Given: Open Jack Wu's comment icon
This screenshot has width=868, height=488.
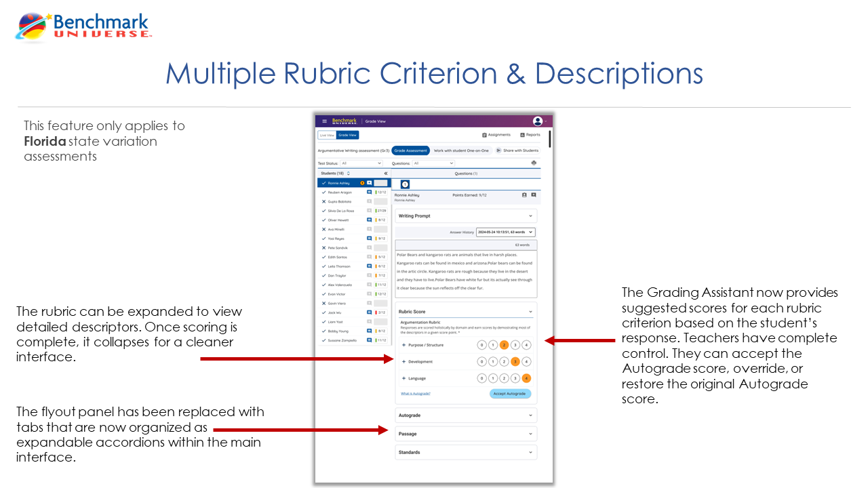Looking at the screenshot, I should pyautogui.click(x=370, y=312).
